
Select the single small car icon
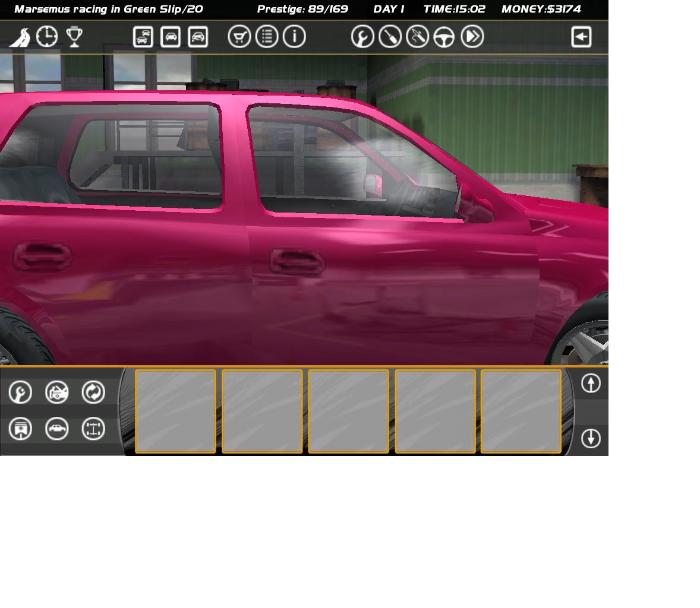point(171,37)
